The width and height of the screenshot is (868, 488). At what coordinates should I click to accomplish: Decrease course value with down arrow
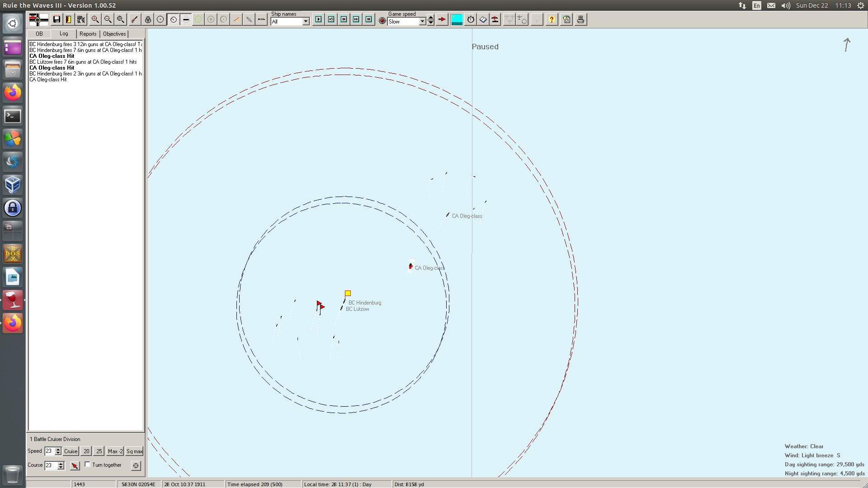point(61,468)
